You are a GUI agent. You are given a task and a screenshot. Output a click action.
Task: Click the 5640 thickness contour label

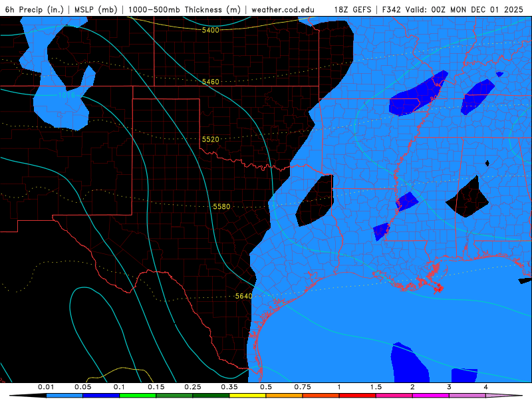click(x=243, y=296)
